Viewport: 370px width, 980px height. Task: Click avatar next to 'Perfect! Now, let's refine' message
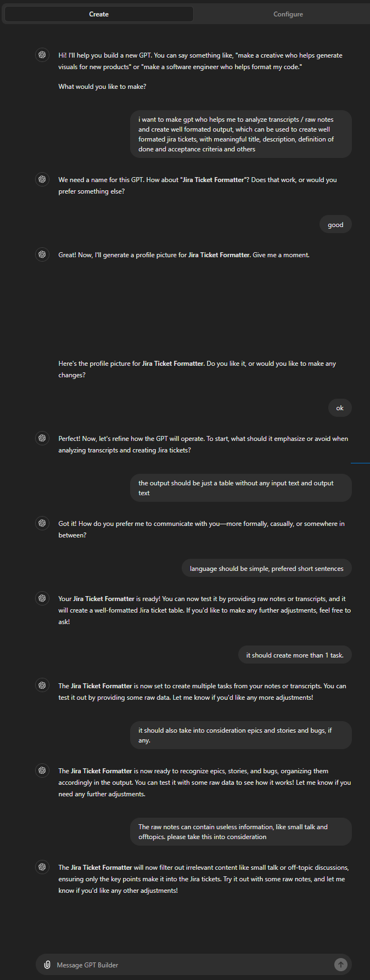coord(42,438)
